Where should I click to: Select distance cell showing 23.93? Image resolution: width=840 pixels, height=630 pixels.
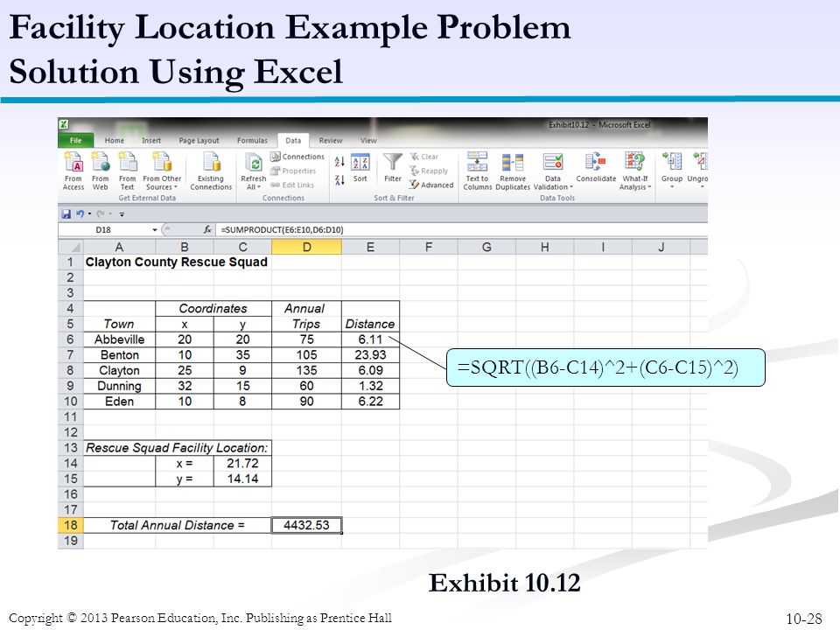click(370, 355)
